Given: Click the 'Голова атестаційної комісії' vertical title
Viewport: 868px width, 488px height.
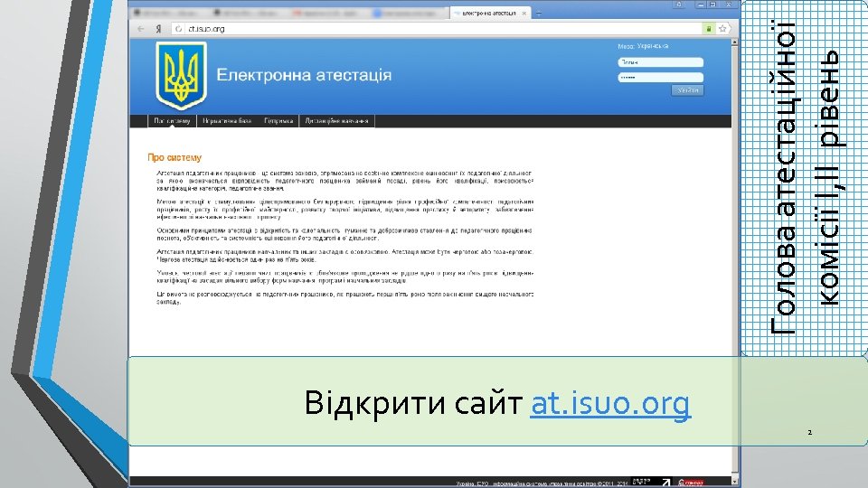Looking at the screenshot, I should tap(806, 178).
